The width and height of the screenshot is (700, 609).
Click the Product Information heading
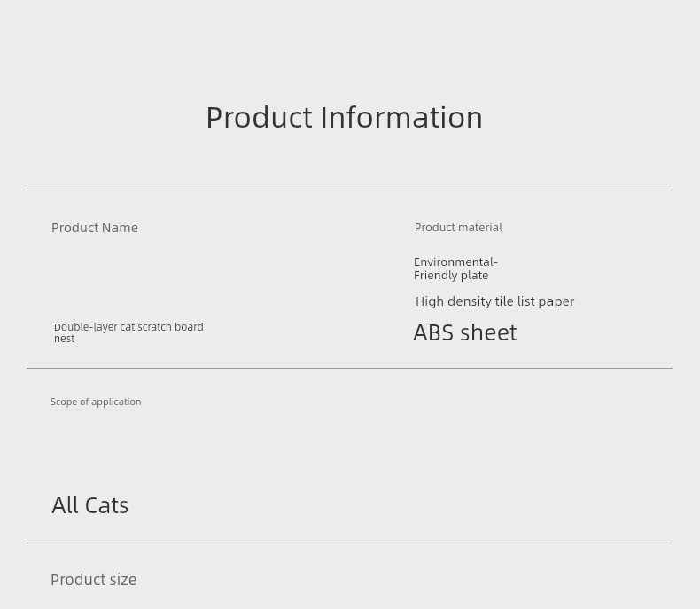coord(344,118)
